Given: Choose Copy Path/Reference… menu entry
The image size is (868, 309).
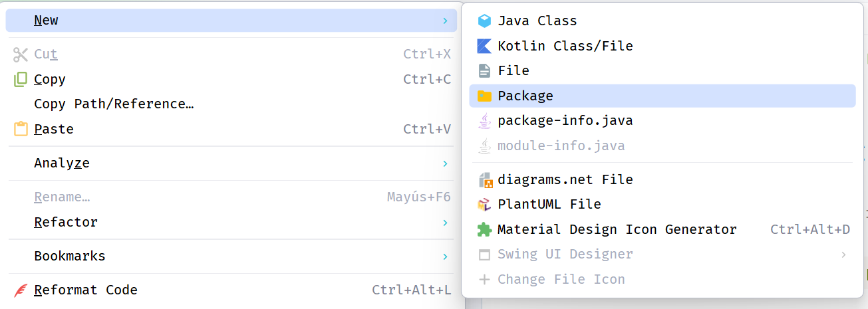Looking at the screenshot, I should pyautogui.click(x=114, y=104).
